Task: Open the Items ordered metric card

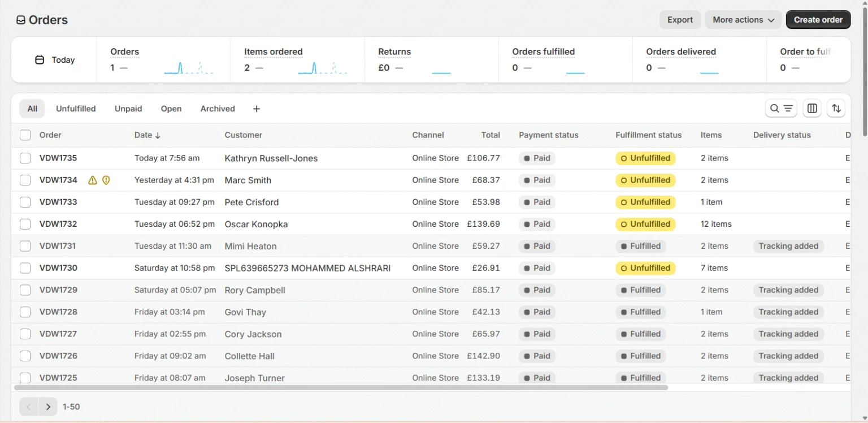Action: [x=297, y=60]
